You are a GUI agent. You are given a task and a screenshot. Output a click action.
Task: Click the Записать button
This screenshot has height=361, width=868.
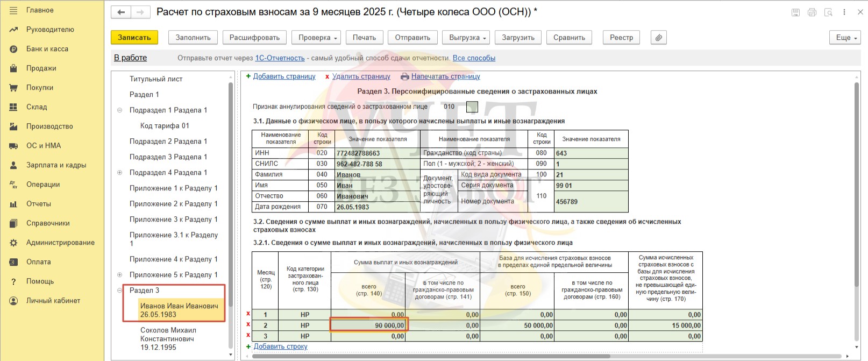coord(134,37)
